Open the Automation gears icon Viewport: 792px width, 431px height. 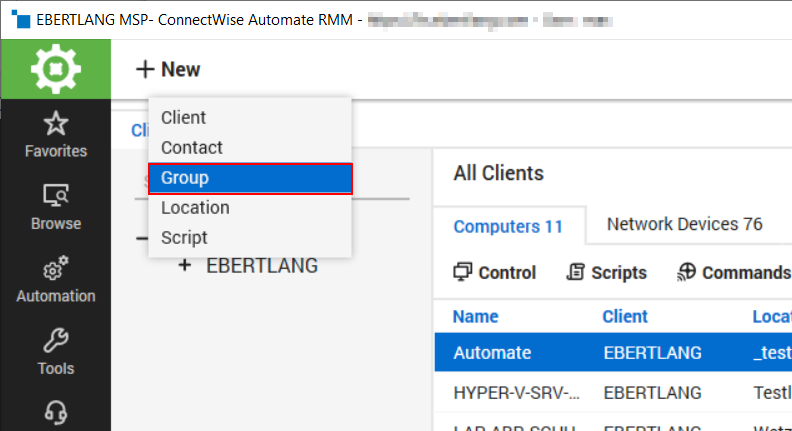[56, 268]
